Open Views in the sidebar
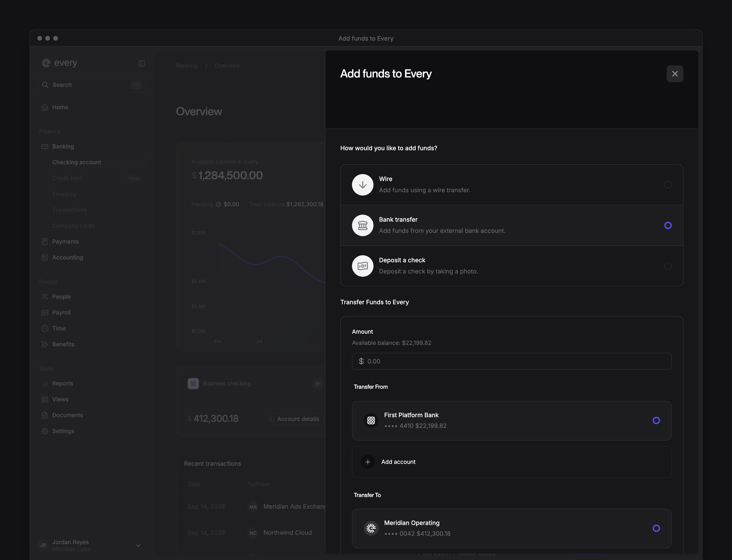 tap(91, 399)
